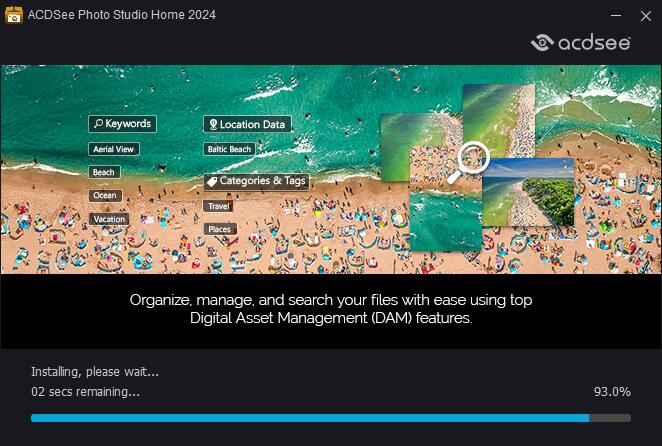Viewport: 662px width, 446px height.
Task: Click the Baltic Beach location tag
Action: [229, 149]
